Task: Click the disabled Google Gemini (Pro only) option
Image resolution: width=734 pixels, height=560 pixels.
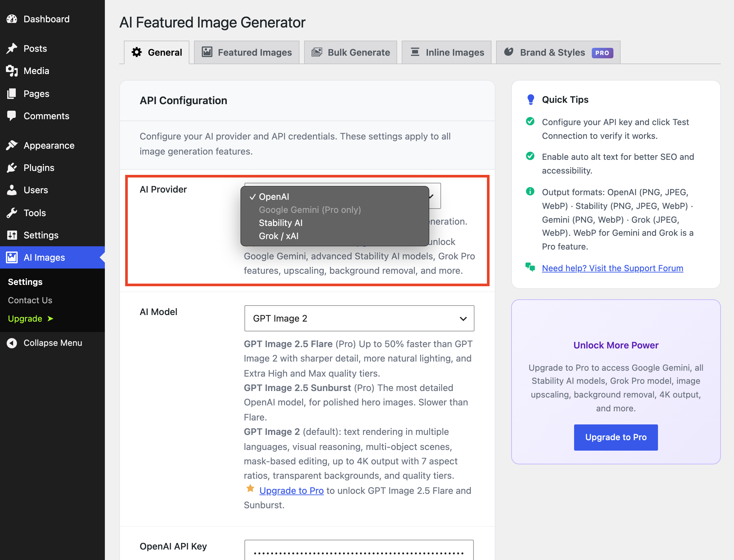Action: pos(335,210)
